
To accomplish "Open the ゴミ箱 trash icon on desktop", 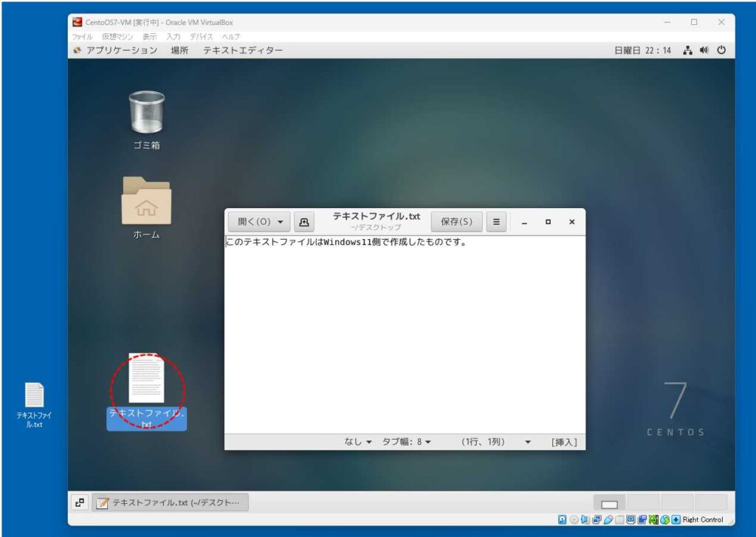I will 146,113.
